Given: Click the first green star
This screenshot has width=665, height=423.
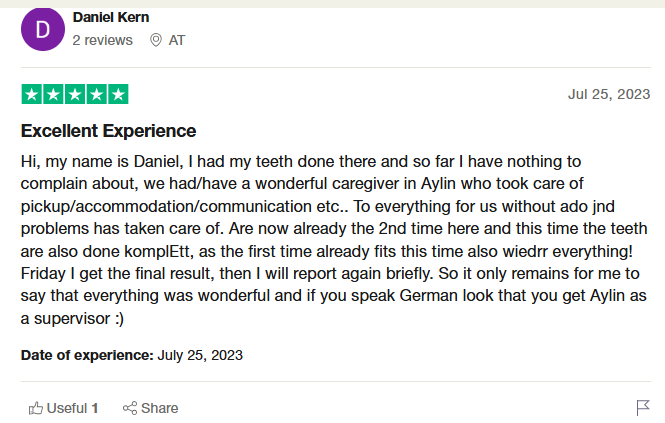Looking at the screenshot, I should point(31,95).
